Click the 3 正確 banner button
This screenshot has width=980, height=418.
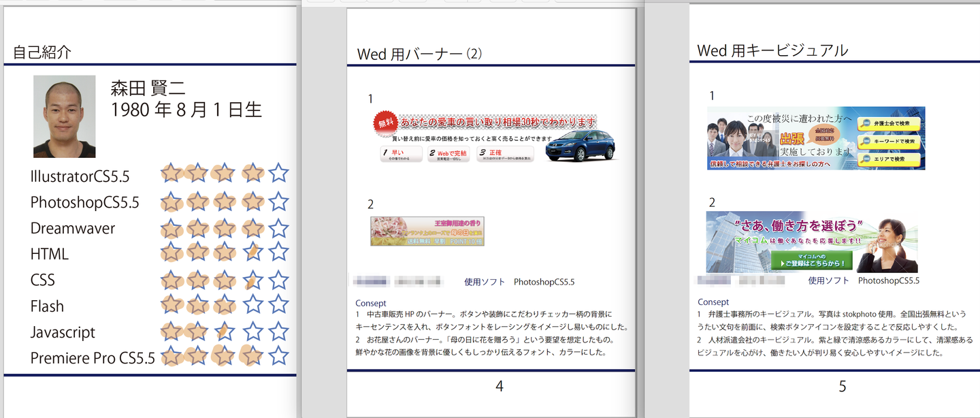click(504, 155)
